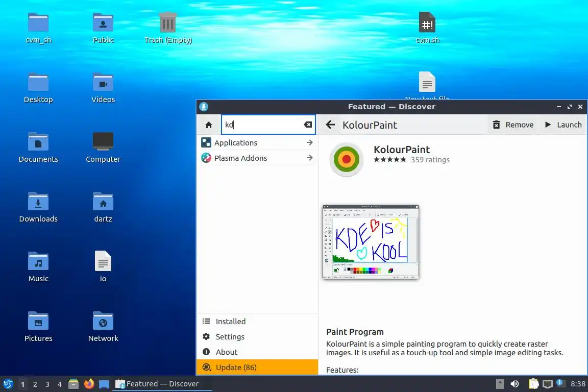Viewport: 588px width, 392px height.
Task: Open the clipboard tray icon
Action: [533, 384]
